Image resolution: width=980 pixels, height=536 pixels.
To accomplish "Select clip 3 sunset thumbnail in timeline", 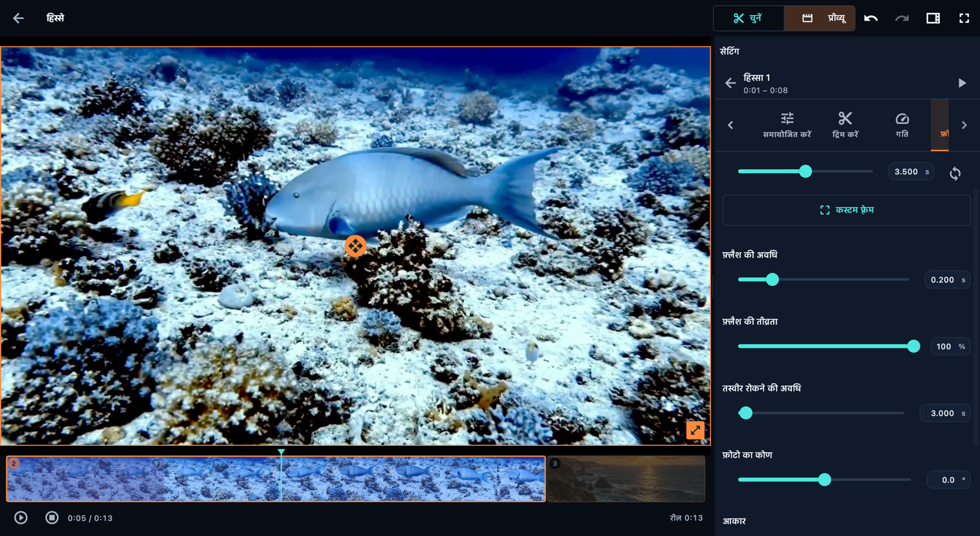I will click(626, 479).
